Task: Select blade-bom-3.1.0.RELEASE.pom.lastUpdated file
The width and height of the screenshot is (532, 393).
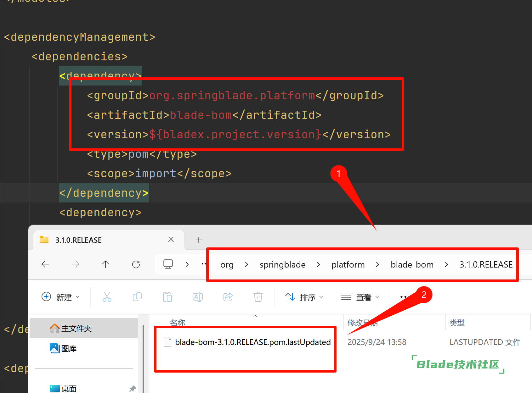Action: [252, 342]
